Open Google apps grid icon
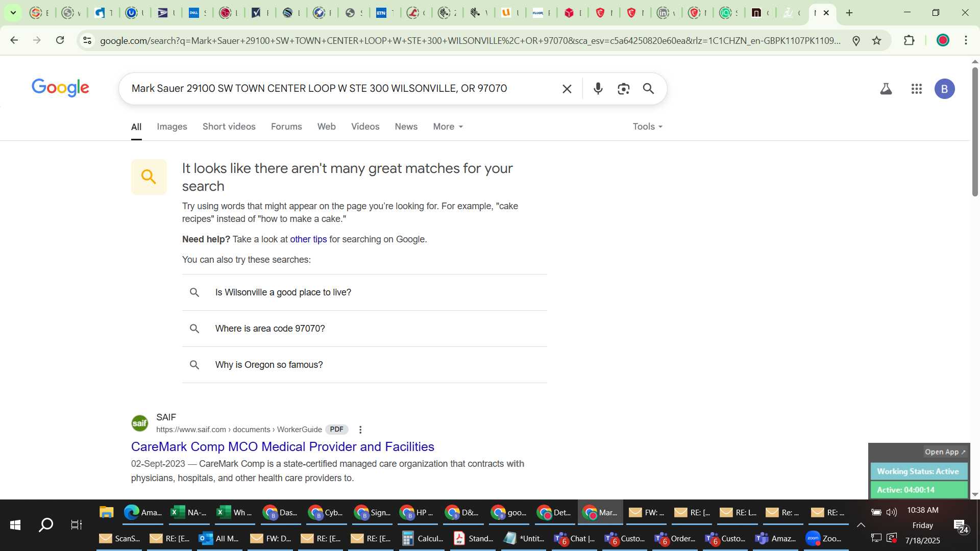Viewport: 980px width, 551px height. click(917, 89)
